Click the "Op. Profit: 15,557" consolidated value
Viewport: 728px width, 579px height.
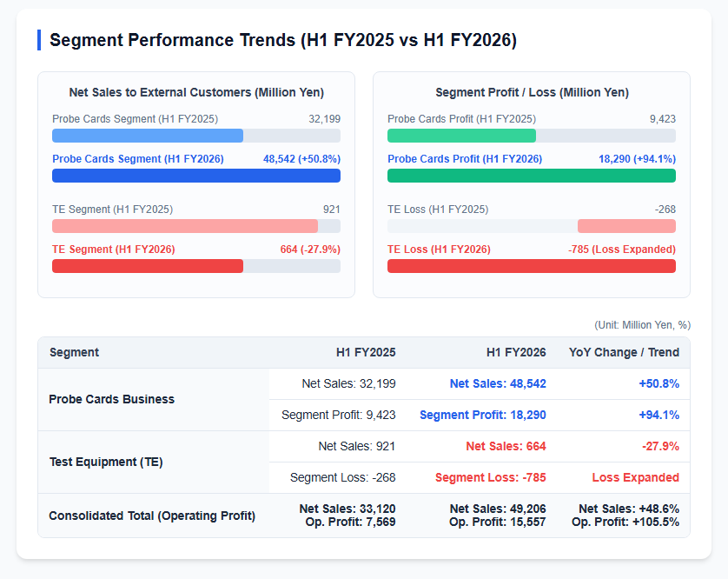tap(497, 522)
